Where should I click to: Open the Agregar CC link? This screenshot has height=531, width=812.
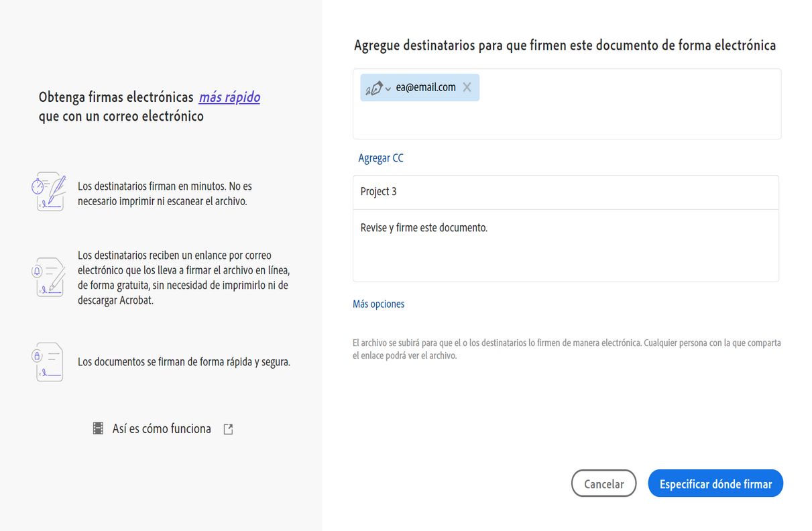(381, 158)
